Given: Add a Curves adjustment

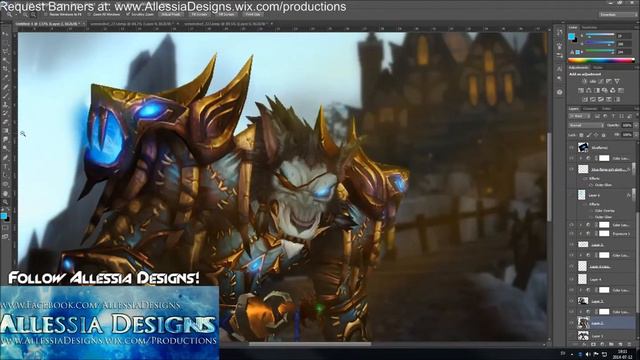Looking at the screenshot, I should pyautogui.click(x=601, y=82).
